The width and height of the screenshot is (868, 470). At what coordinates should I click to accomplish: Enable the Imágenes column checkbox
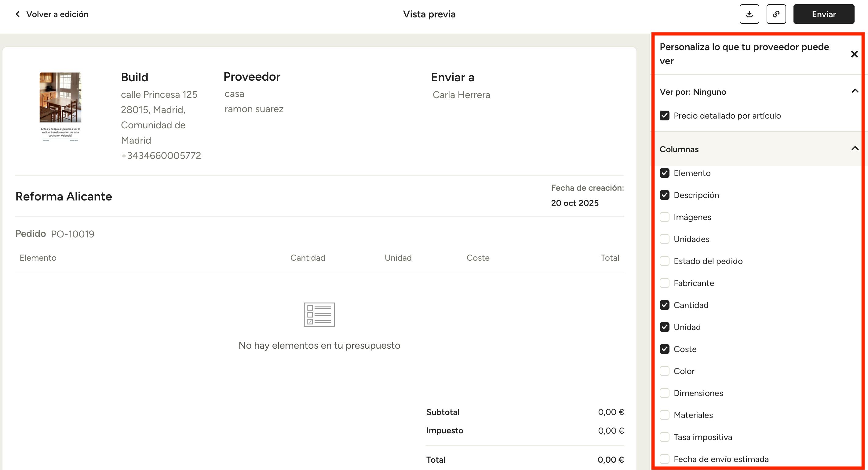click(x=665, y=217)
